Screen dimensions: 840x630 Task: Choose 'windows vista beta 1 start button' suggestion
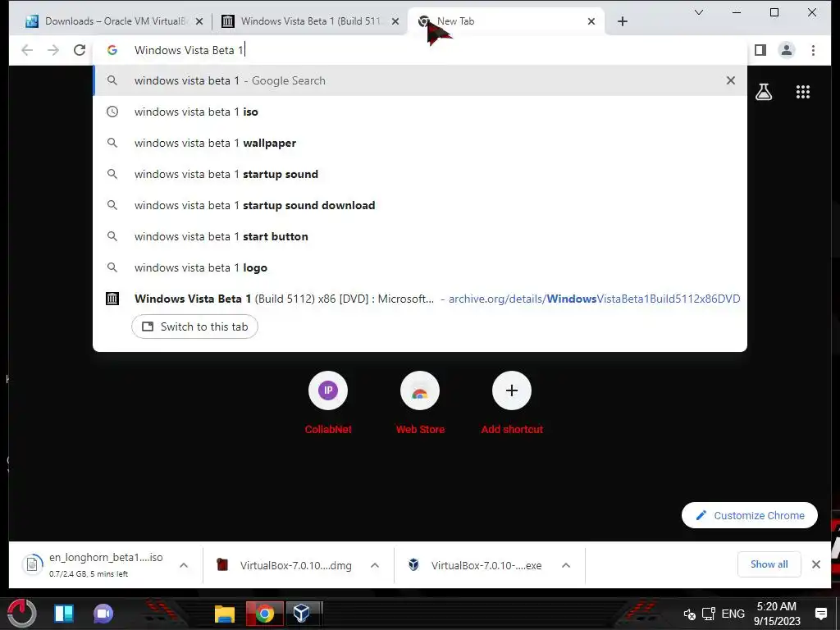tap(420, 235)
